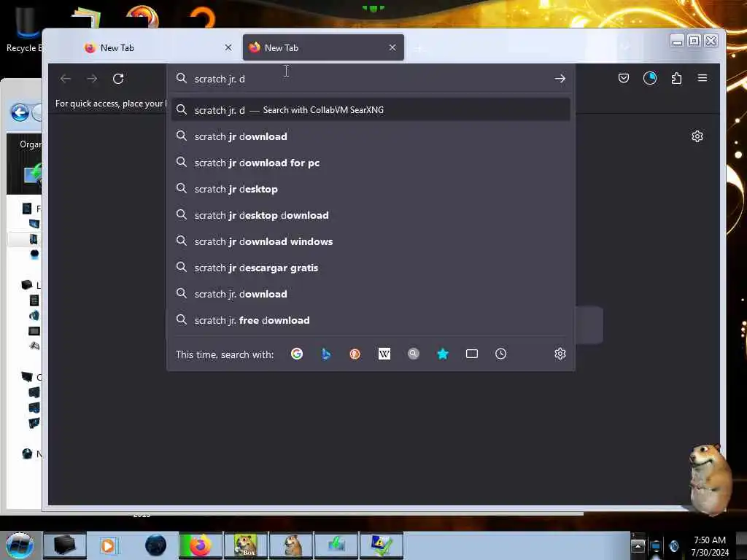Open the Save to Pocket icon
Viewport: 747px width, 560px height.
point(623,78)
